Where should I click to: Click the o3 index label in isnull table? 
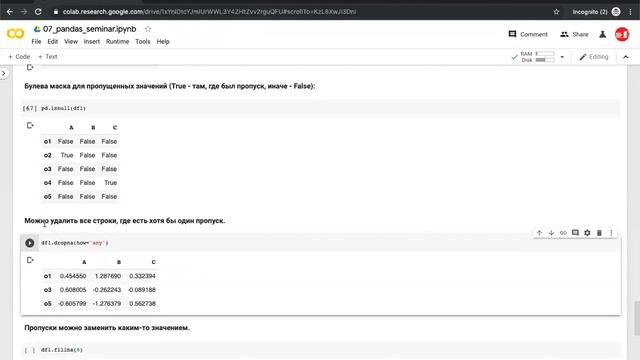tap(47, 169)
